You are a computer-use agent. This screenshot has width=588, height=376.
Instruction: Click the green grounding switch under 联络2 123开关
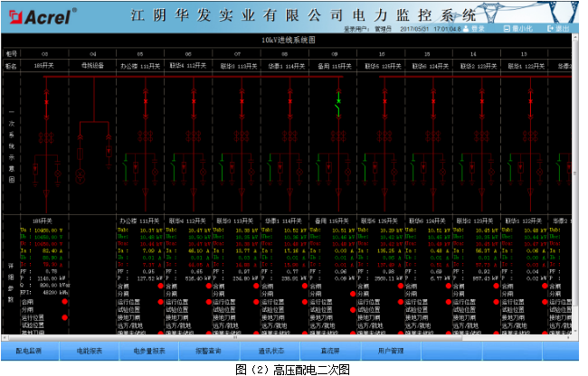[x=461, y=169]
